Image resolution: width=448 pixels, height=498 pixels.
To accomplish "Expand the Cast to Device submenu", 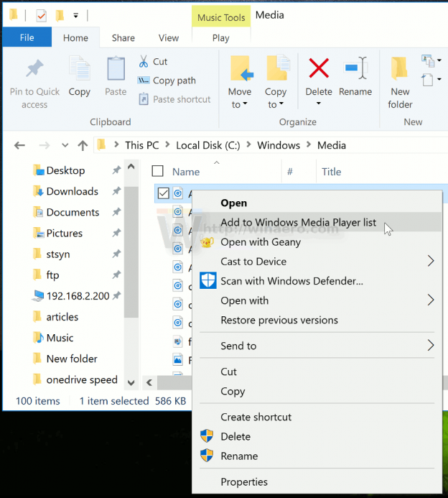I will pyautogui.click(x=431, y=261).
